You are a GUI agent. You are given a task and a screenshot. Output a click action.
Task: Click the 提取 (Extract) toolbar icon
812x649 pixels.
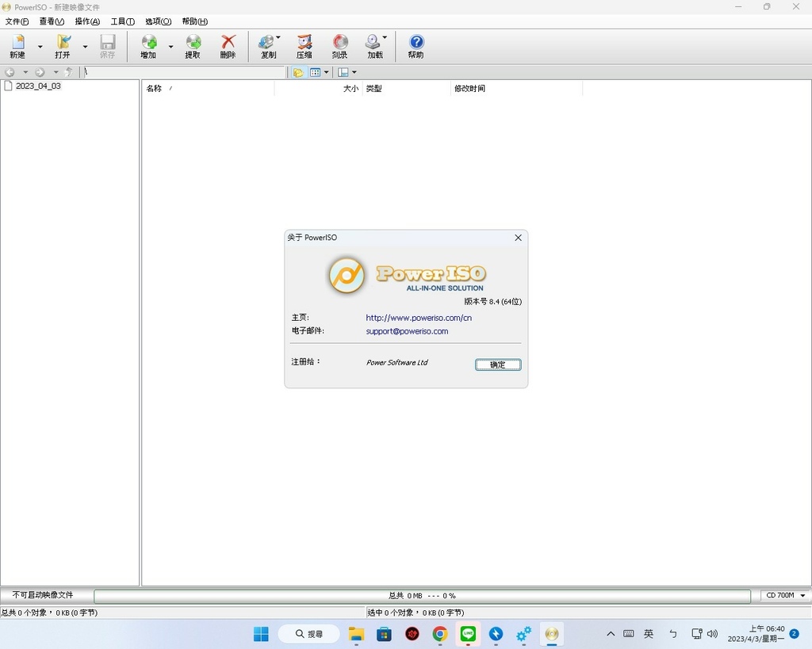pyautogui.click(x=193, y=46)
